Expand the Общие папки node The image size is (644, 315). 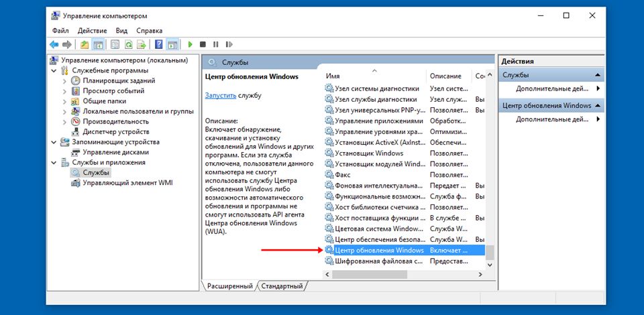click(64, 101)
